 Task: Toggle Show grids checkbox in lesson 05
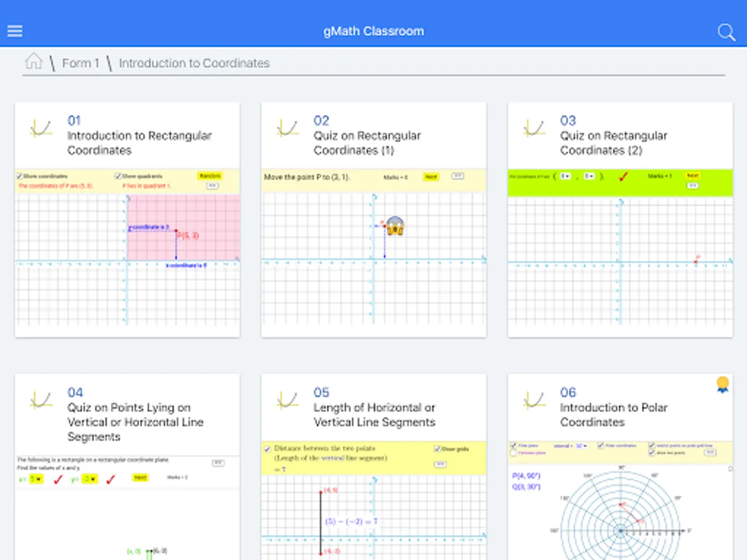(x=437, y=449)
